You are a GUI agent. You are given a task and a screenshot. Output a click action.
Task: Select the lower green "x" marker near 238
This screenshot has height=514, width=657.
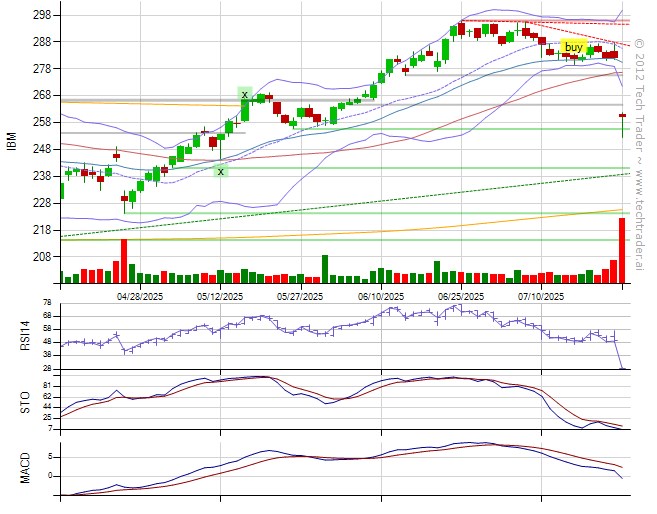220,171
